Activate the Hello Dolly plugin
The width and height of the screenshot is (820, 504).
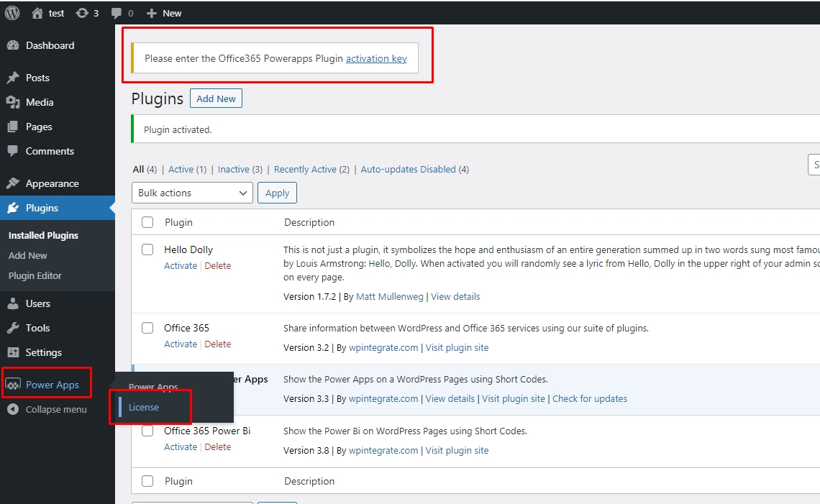coord(181,265)
